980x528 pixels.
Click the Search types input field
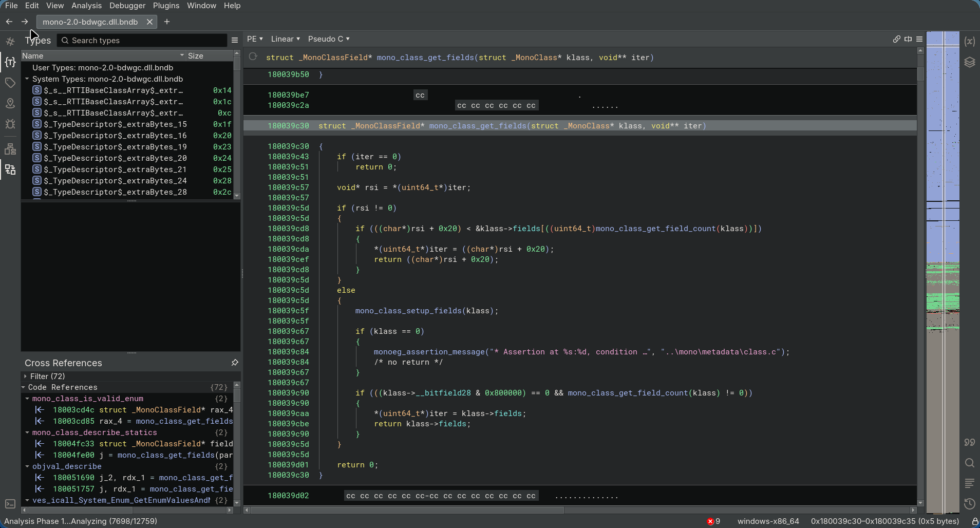click(142, 40)
